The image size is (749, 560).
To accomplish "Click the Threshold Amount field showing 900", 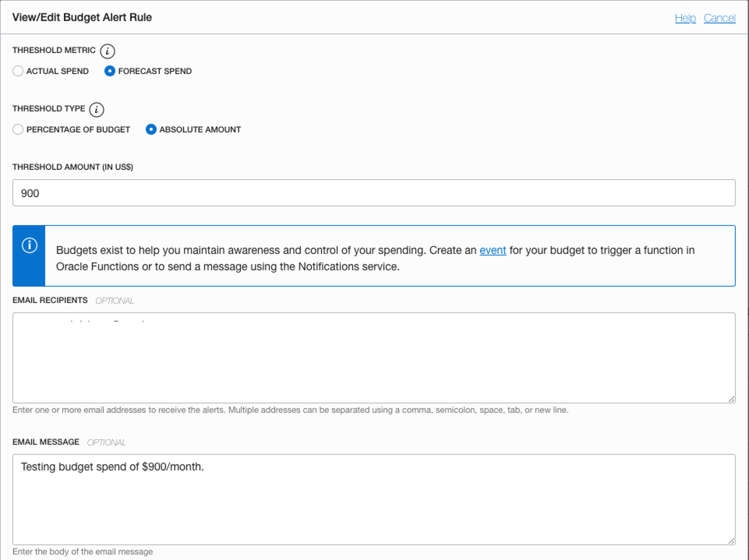I will tap(374, 193).
